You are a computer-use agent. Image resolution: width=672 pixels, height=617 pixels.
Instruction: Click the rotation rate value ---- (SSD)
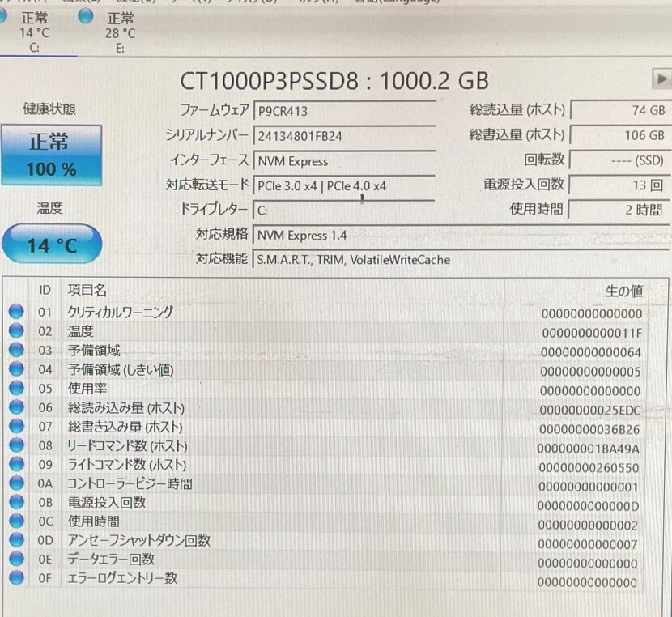[x=619, y=160]
